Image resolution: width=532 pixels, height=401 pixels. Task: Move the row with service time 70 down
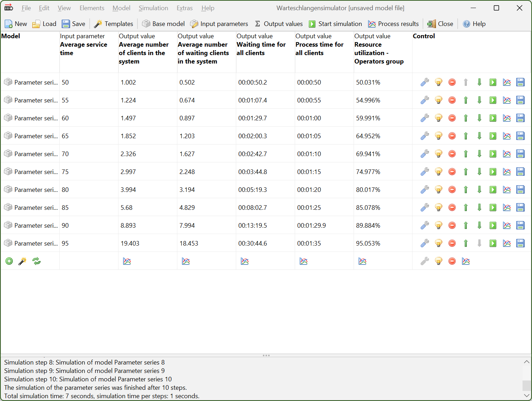[x=479, y=154]
